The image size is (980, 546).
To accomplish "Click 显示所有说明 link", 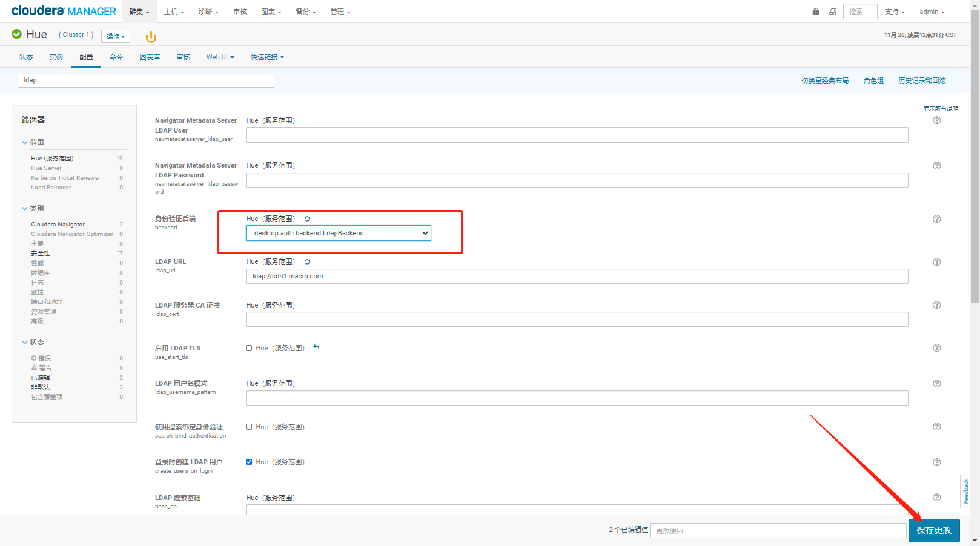I will tap(941, 109).
